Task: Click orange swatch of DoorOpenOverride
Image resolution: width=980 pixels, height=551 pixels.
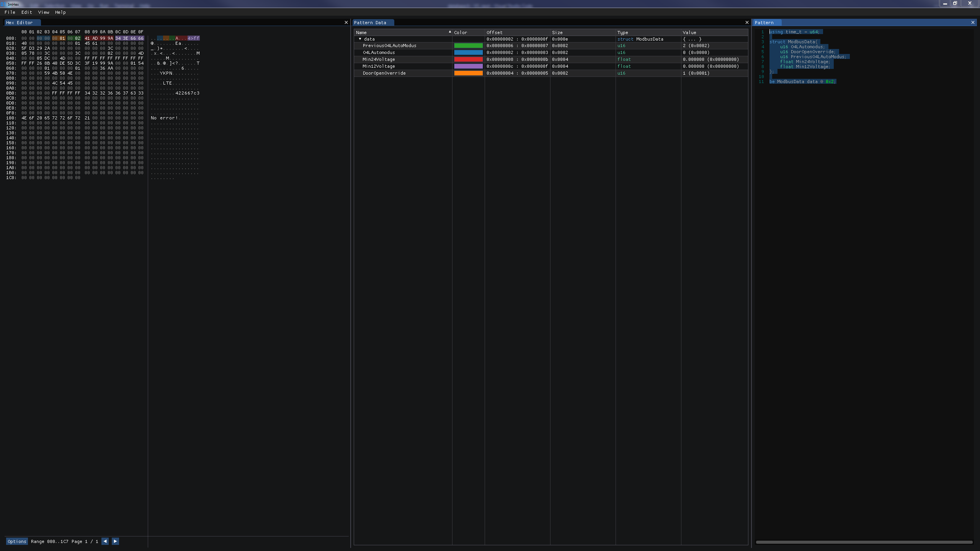Action: 468,73
